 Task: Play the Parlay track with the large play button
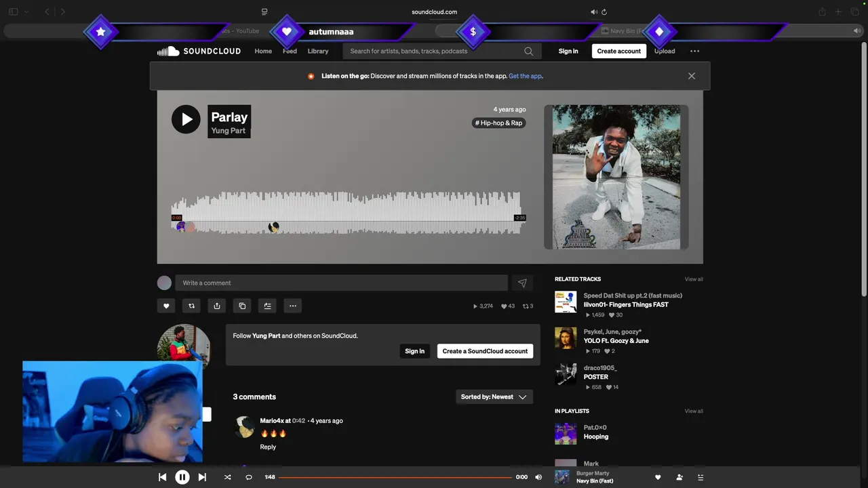(186, 119)
